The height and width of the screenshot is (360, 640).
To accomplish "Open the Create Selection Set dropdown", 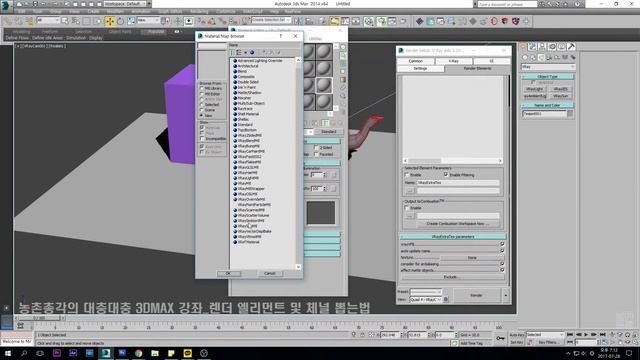I will (x=271, y=20).
